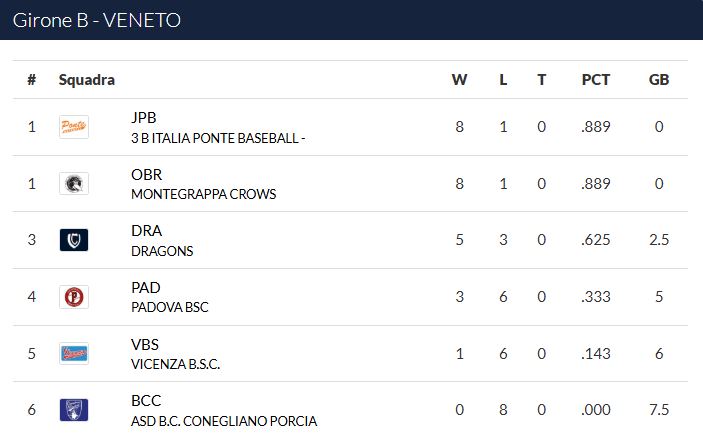Open the JPB team abbreviation link
703x439 pixels.
click(x=143, y=117)
